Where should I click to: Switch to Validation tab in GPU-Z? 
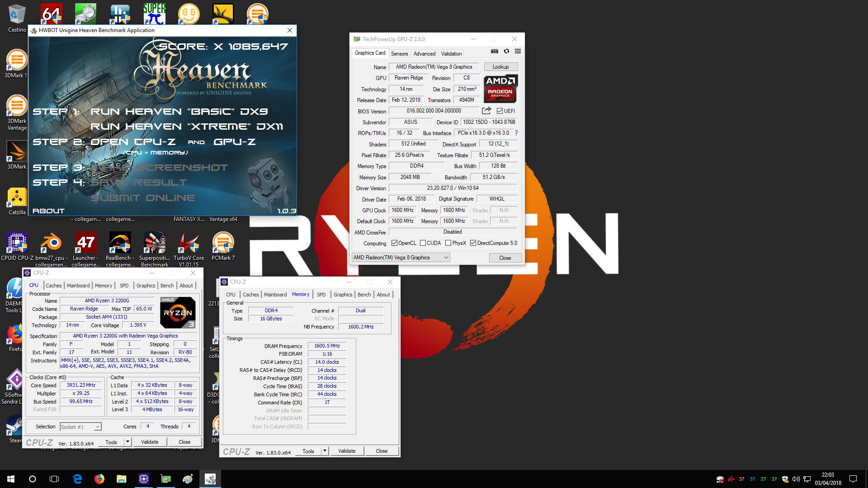[x=451, y=54]
